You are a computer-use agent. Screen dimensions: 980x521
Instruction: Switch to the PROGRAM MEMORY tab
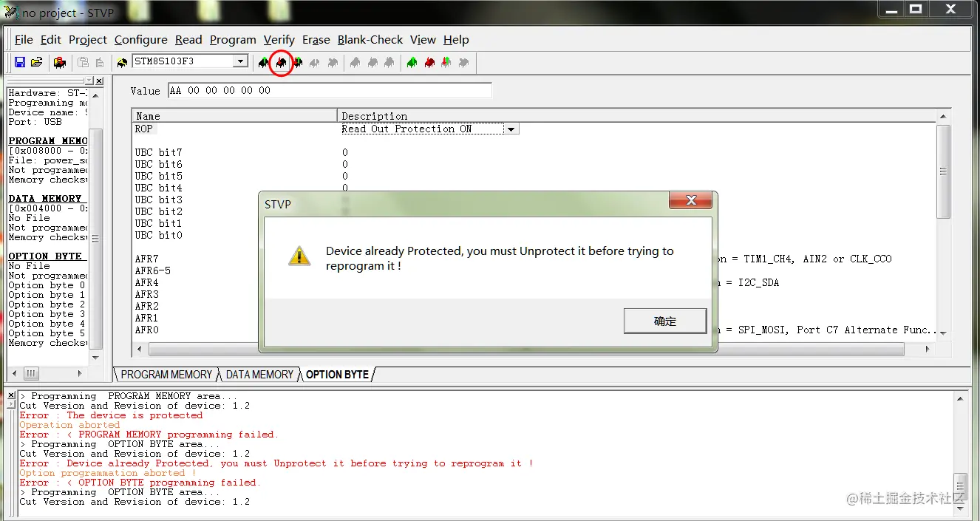click(166, 375)
